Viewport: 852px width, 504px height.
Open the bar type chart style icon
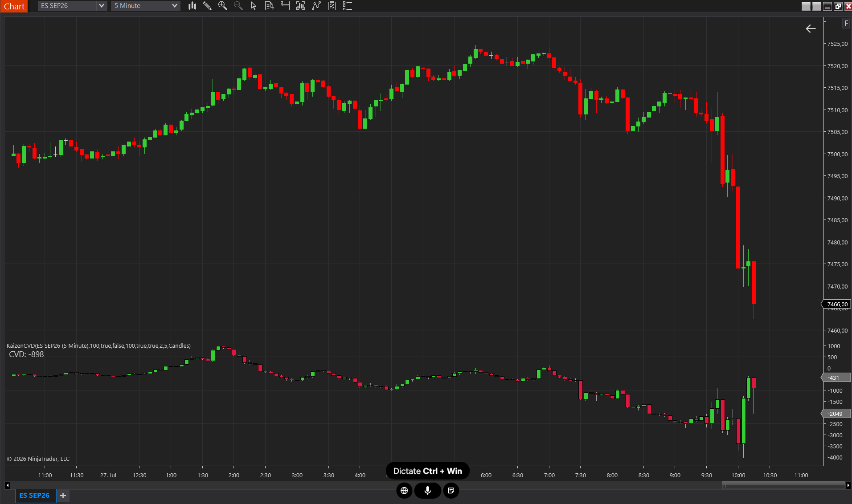[x=192, y=6]
